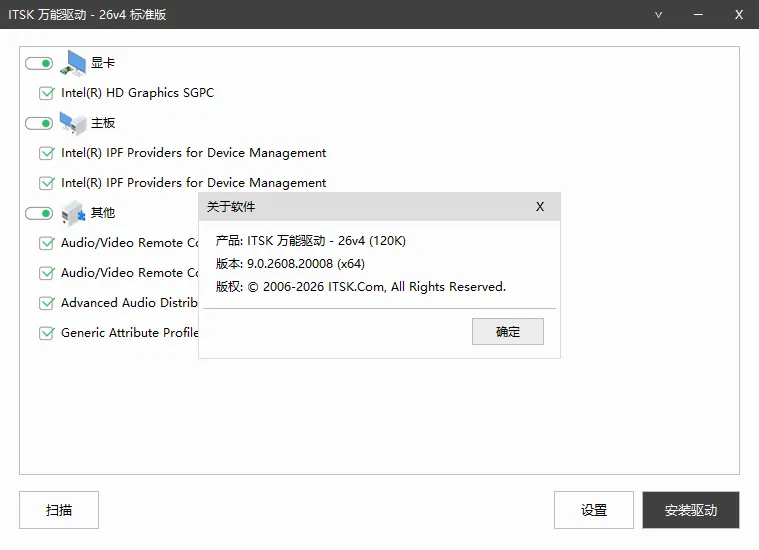Minimize the ITSK main window
This screenshot has height=550, width=759.
(698, 15)
